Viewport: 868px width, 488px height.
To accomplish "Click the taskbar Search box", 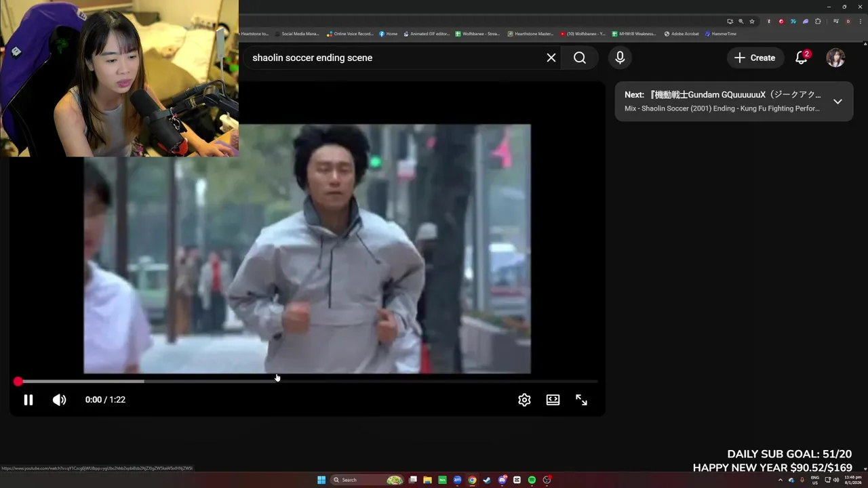I will click(368, 480).
